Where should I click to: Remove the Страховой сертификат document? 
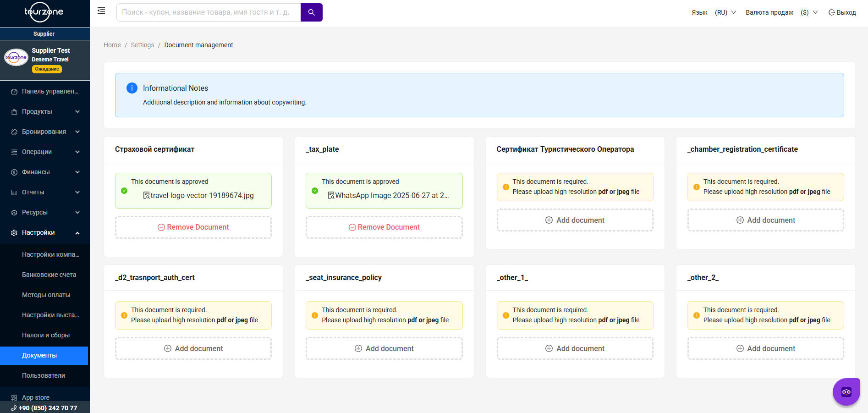tap(193, 227)
